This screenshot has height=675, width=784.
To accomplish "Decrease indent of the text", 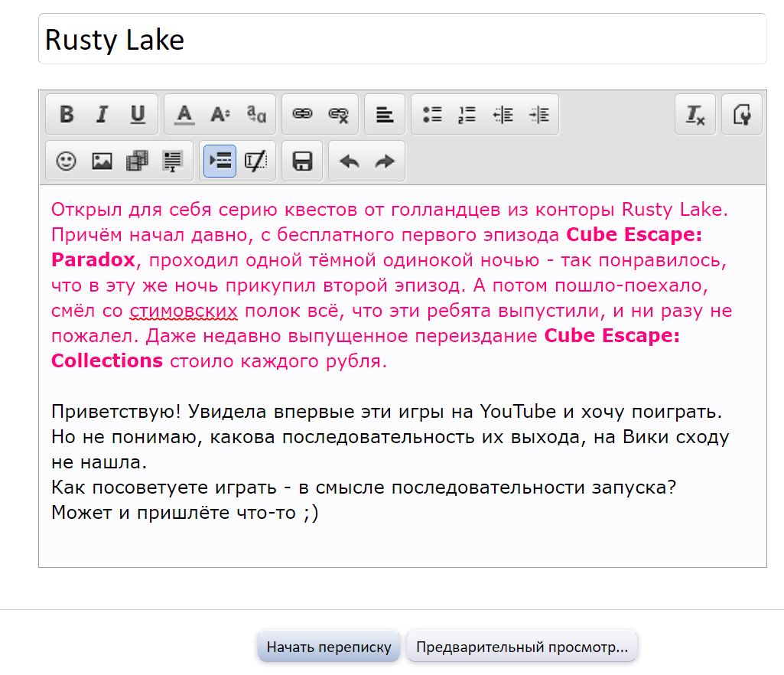I will click(x=503, y=115).
